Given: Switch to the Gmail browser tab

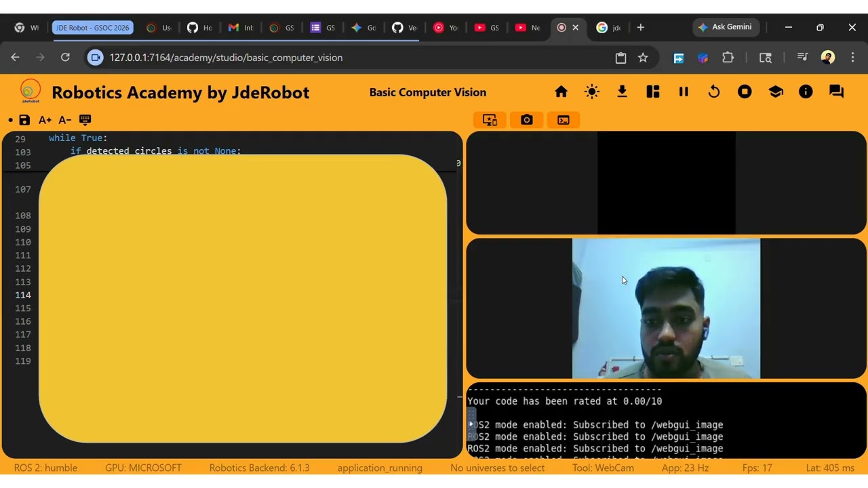Looking at the screenshot, I should tap(241, 28).
